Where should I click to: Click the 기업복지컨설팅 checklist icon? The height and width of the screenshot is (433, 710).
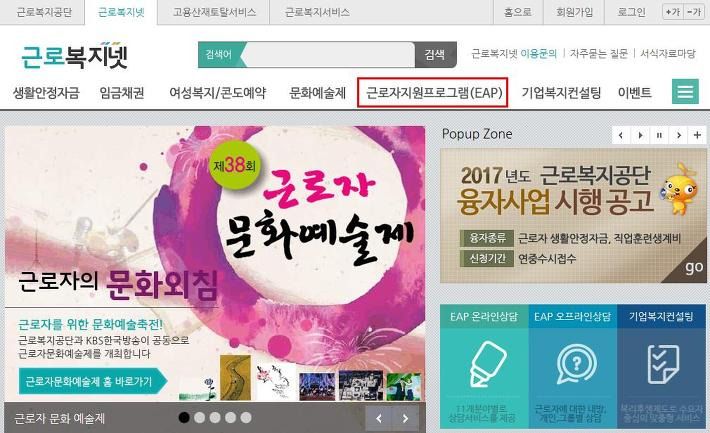pos(662,364)
